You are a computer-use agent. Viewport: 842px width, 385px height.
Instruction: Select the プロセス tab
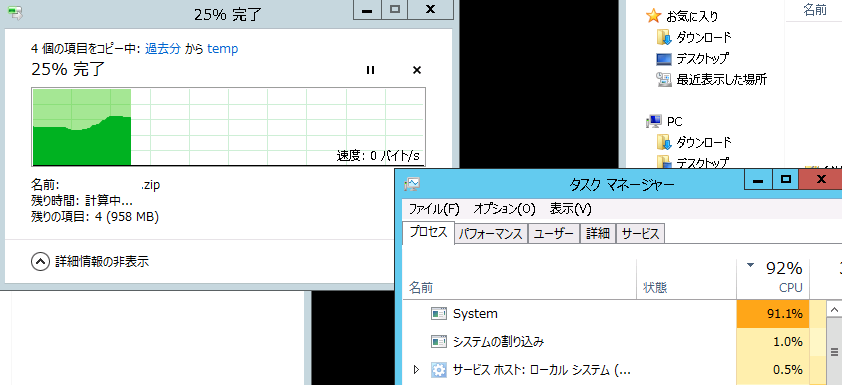click(429, 233)
